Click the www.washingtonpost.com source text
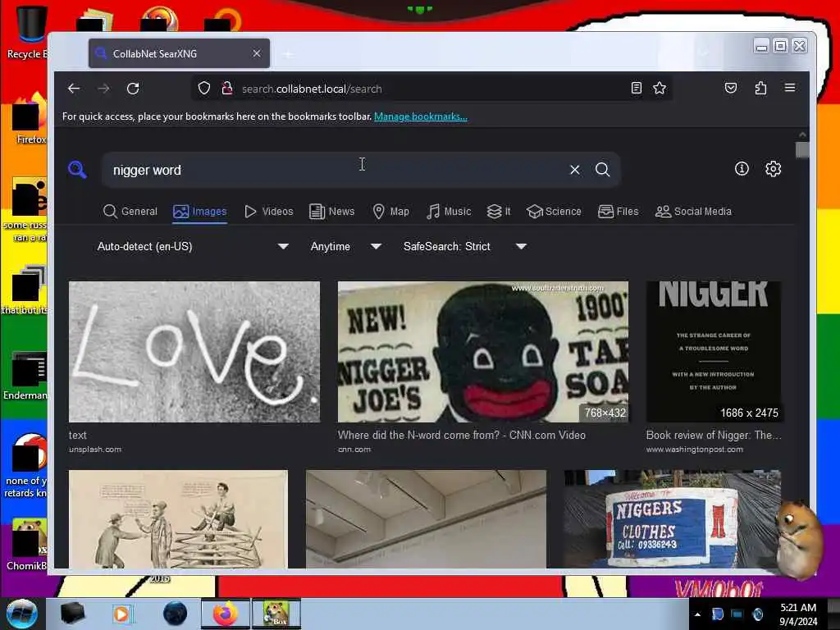 click(694, 449)
